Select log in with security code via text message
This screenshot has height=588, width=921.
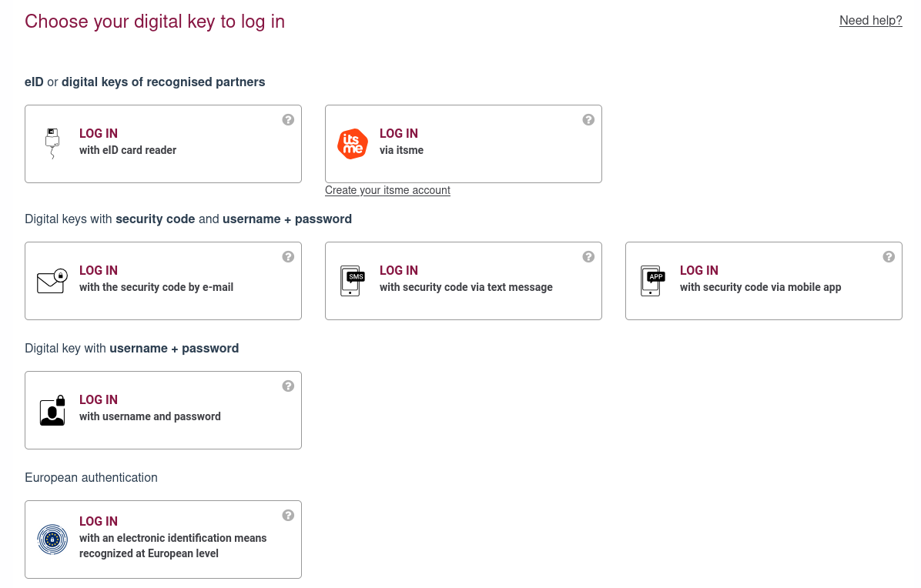466,279
